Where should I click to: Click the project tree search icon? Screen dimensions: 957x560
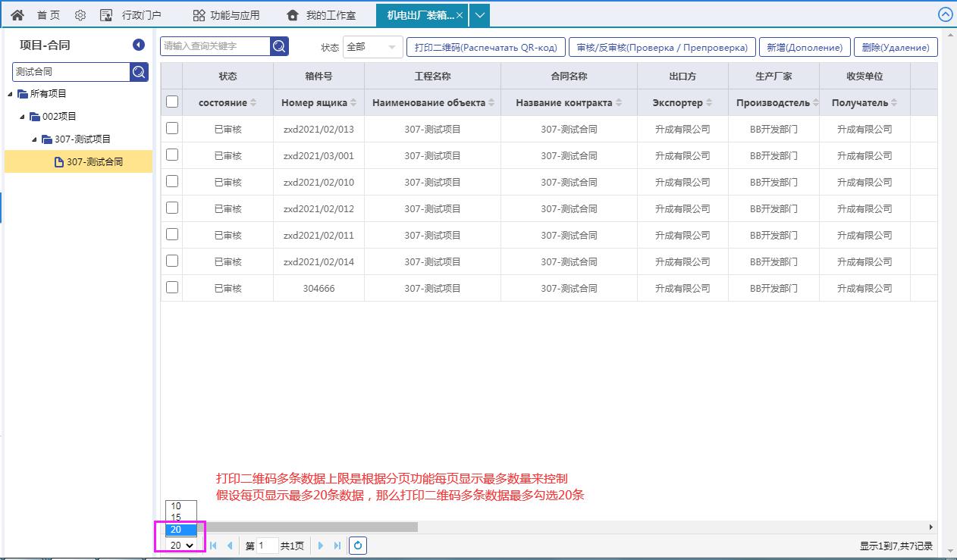coord(139,72)
